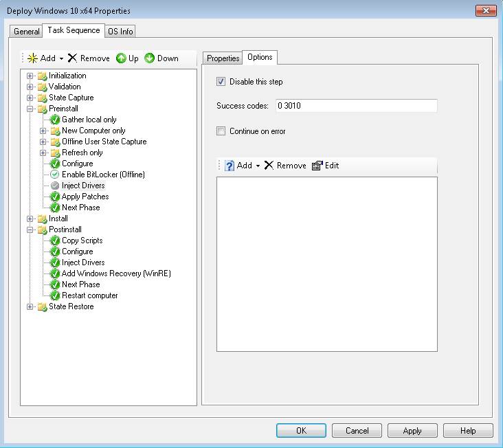The height and width of the screenshot is (448, 503).
Task: Click green check icon of Restart computer
Action: [55, 295]
